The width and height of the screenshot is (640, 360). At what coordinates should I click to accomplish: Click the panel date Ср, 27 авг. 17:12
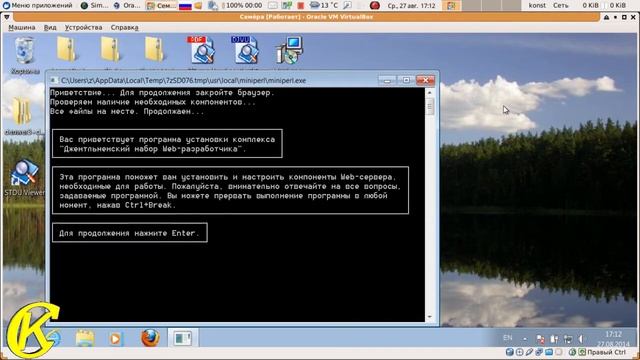411,6
